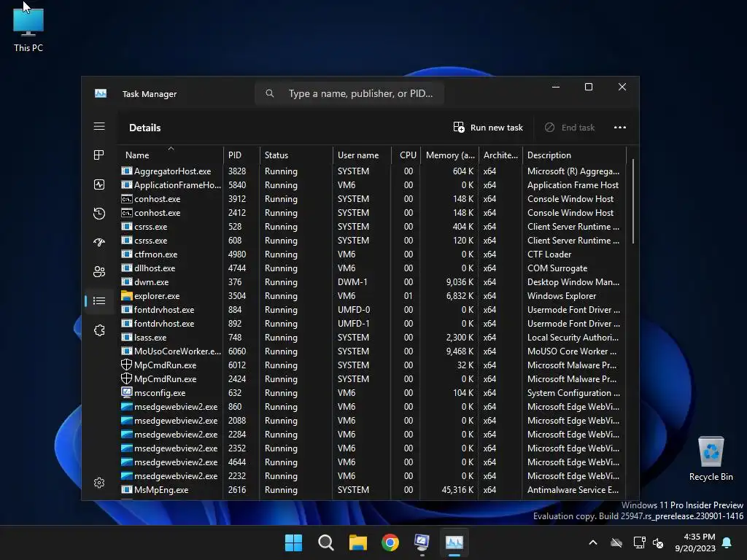Open Task Manager settings gear
The width and height of the screenshot is (747, 560).
[x=99, y=483]
